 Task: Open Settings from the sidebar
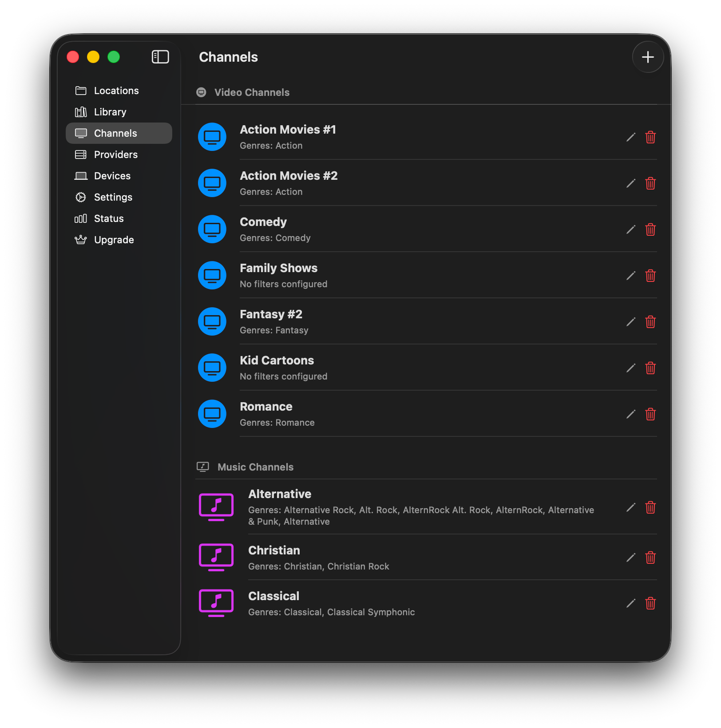(x=113, y=197)
